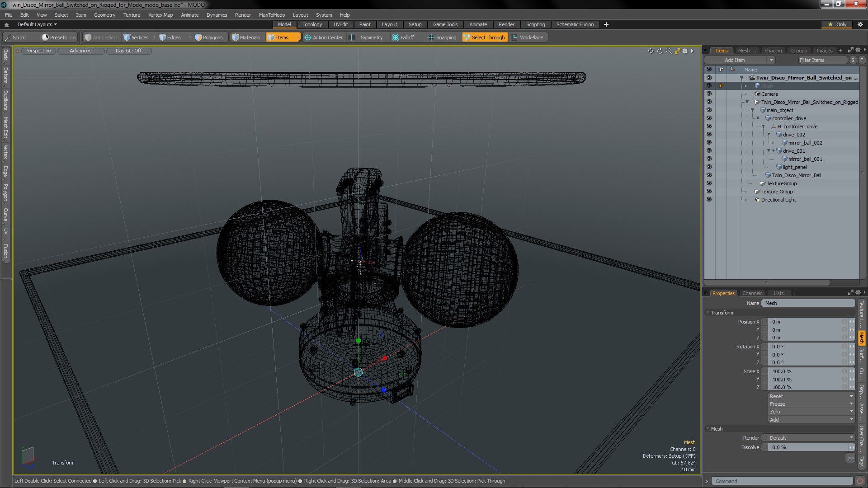
Task: Select the Directional Light item
Action: [778, 200]
